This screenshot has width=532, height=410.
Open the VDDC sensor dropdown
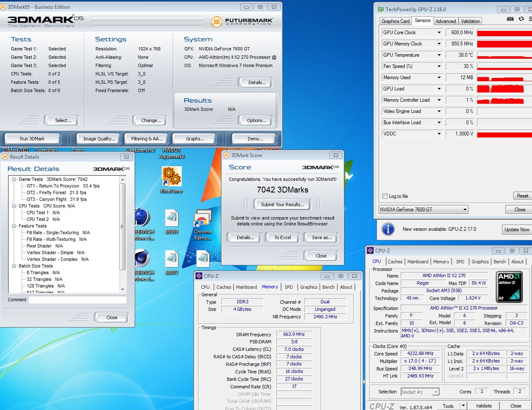[439, 134]
